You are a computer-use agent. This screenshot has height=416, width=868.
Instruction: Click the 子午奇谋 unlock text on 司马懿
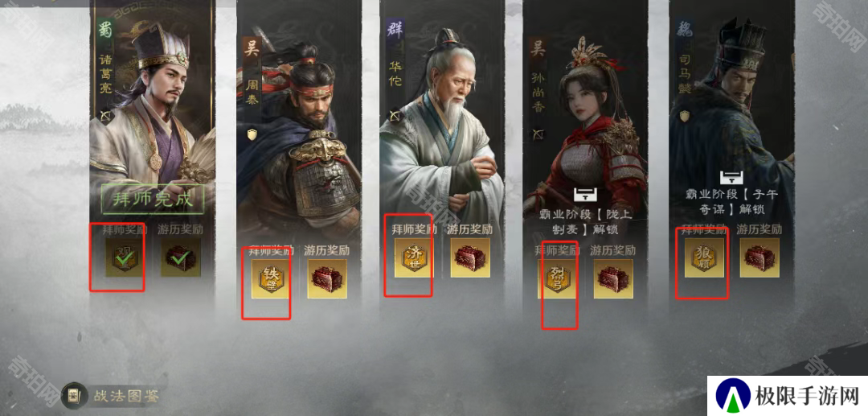[731, 204]
